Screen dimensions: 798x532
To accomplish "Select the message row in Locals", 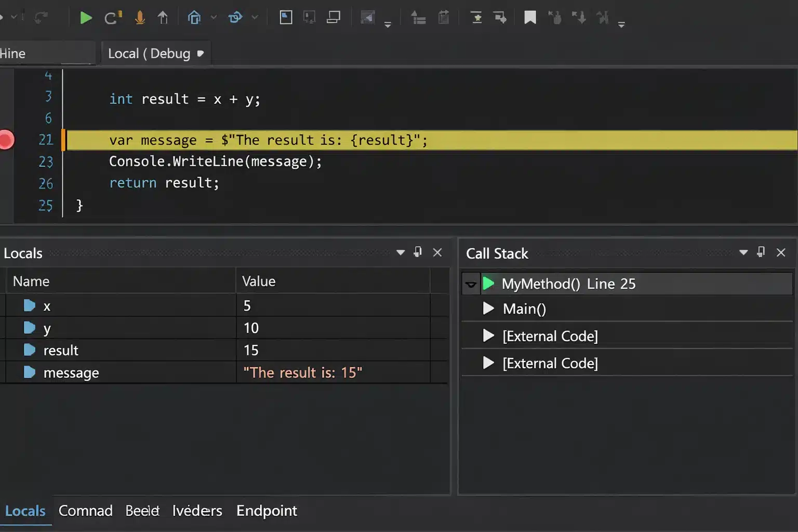I will 71,373.
